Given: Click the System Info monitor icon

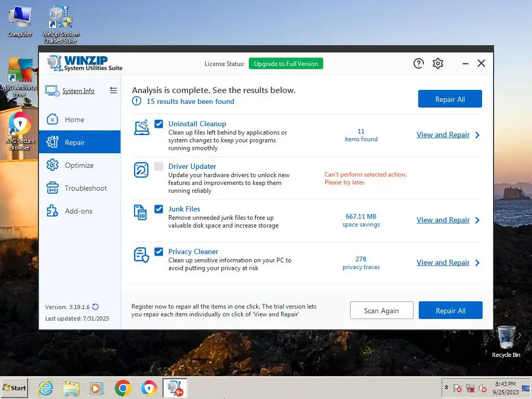Looking at the screenshot, I should 52,91.
